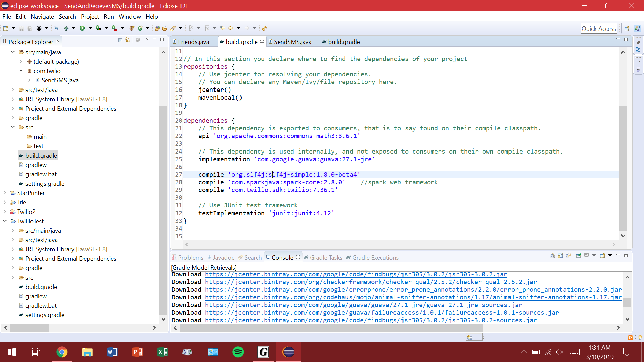Click the green Run button icon
Screen dimensions: 644x362
[x=82, y=28]
